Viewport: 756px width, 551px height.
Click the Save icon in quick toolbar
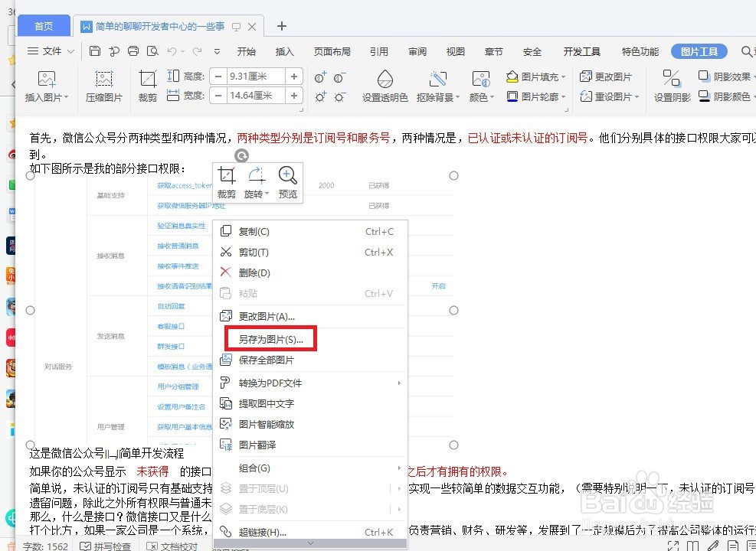point(95,51)
